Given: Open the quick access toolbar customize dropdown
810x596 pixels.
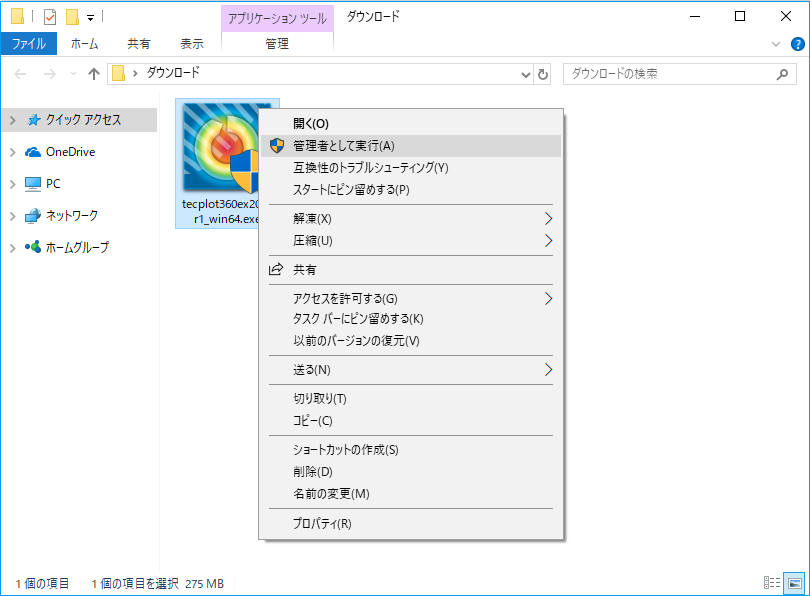Looking at the screenshot, I should pos(90,18).
